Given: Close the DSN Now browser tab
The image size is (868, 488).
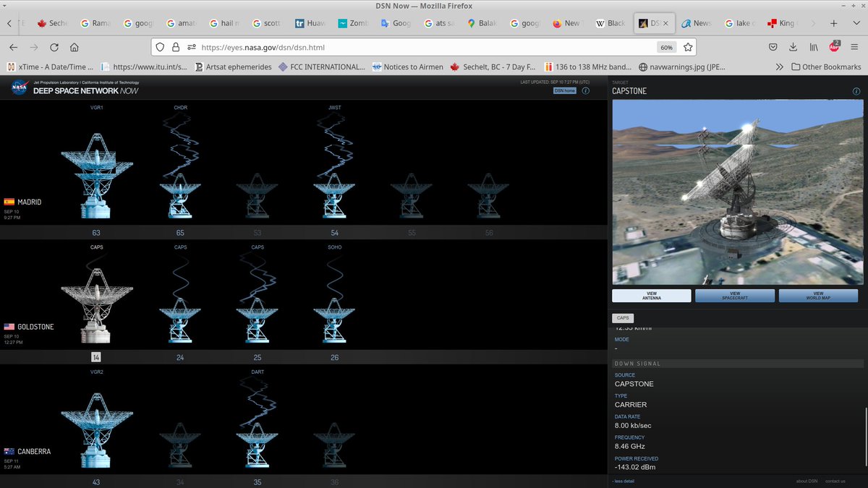Looking at the screenshot, I should click(x=665, y=23).
